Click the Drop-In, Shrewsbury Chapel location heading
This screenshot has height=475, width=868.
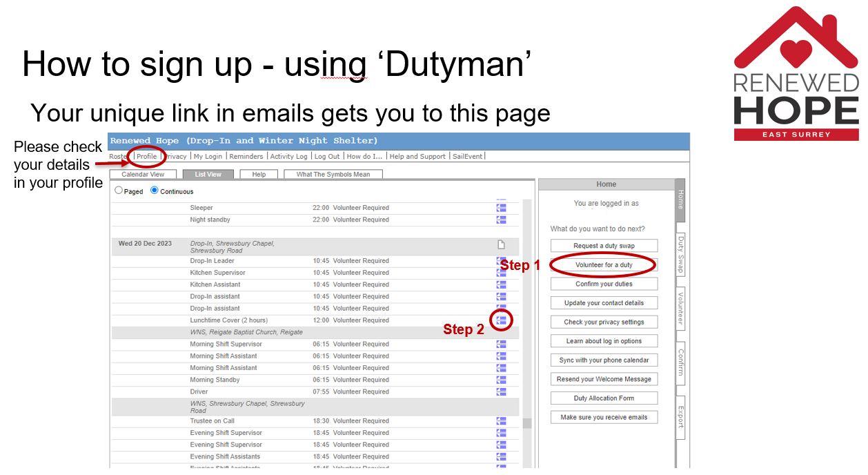[x=233, y=247]
